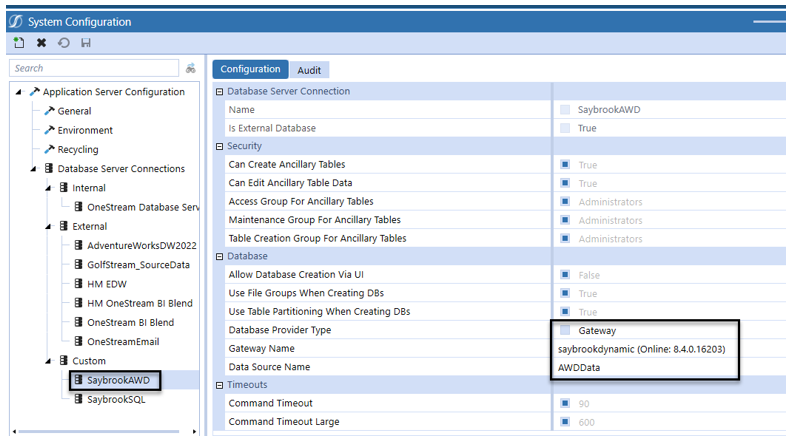
Task: Toggle Can Create Ancillary Tables checkbox
Action: click(x=565, y=165)
